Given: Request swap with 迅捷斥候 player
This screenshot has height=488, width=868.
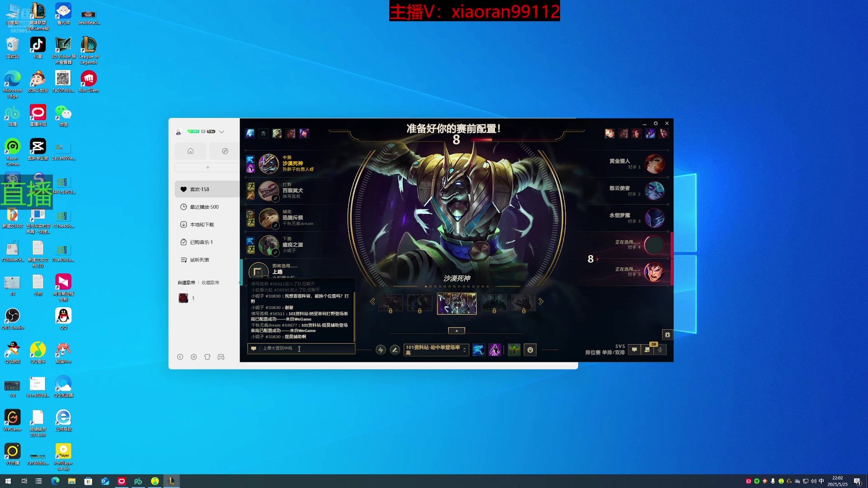Looking at the screenshot, I should point(275,225).
